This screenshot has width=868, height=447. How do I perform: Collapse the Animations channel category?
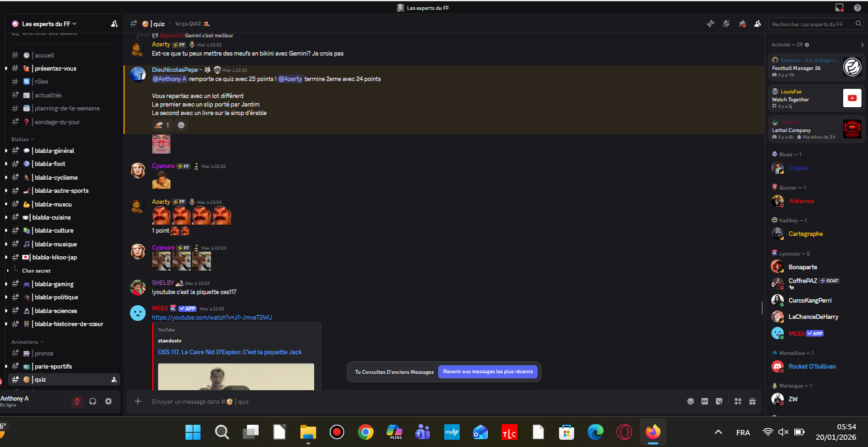tap(27, 342)
